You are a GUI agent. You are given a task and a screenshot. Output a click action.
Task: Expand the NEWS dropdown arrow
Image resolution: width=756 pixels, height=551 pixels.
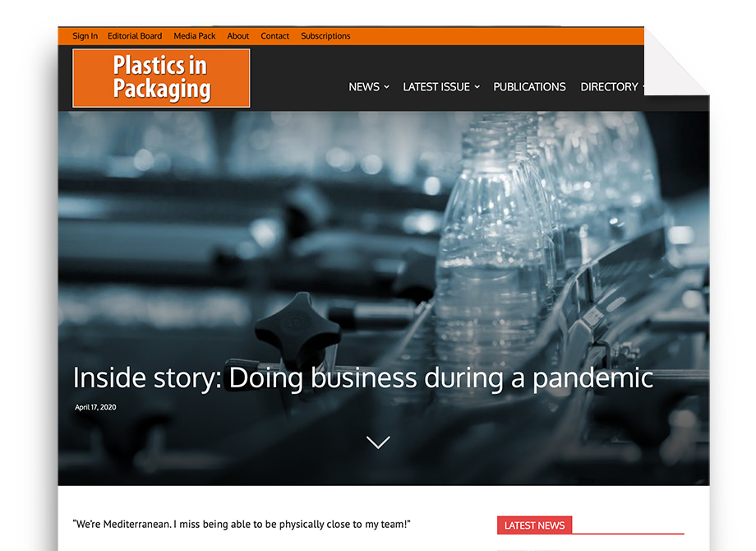(386, 87)
